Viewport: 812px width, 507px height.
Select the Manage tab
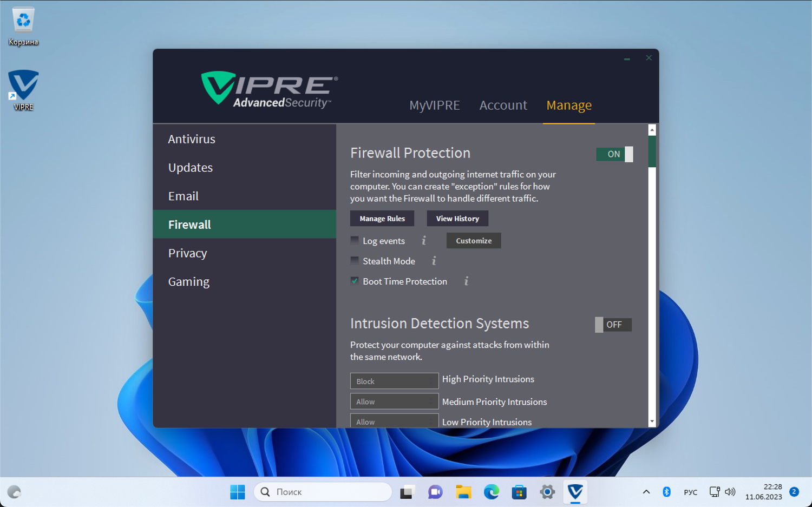tap(569, 105)
